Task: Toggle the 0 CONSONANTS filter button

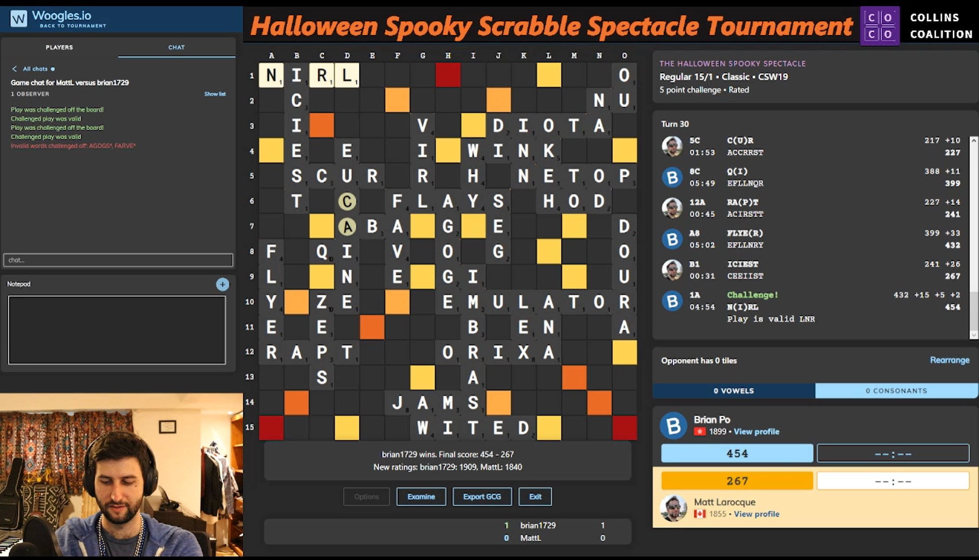Action: 895,390
